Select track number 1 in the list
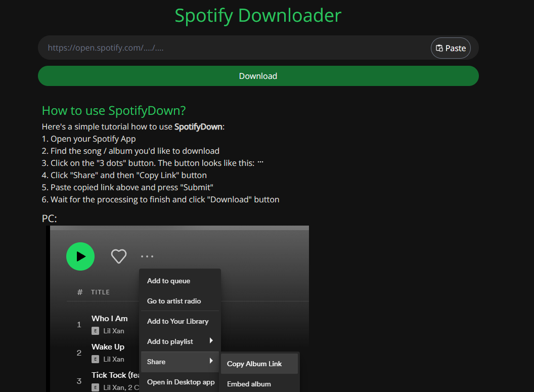The image size is (534, 392). click(79, 325)
